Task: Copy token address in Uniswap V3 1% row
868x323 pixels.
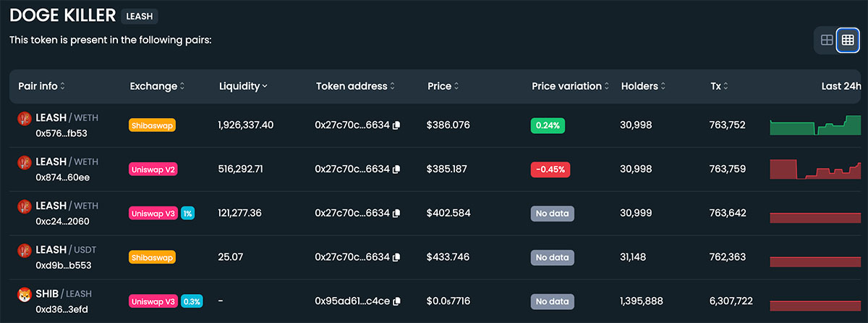Action: (396, 213)
